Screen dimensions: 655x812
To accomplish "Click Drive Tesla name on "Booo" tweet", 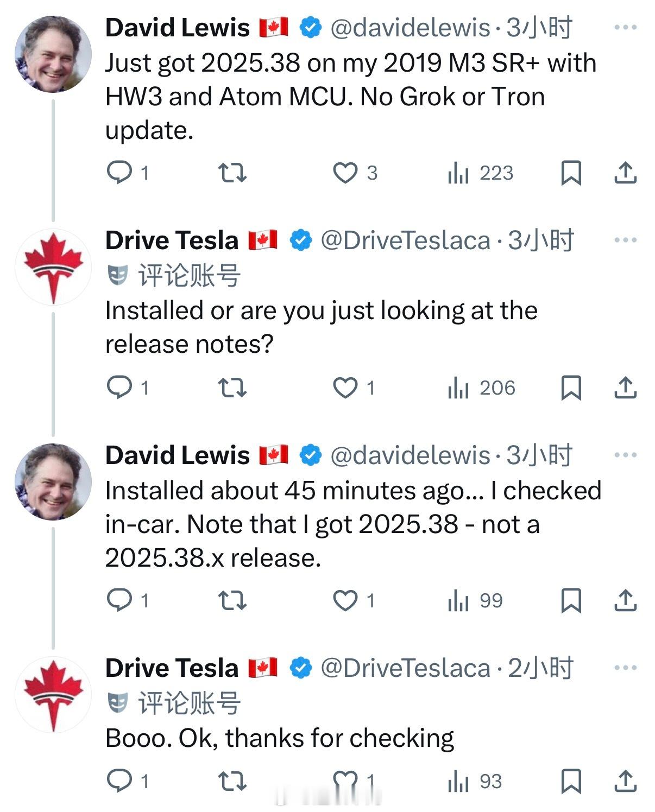I will 172,668.
